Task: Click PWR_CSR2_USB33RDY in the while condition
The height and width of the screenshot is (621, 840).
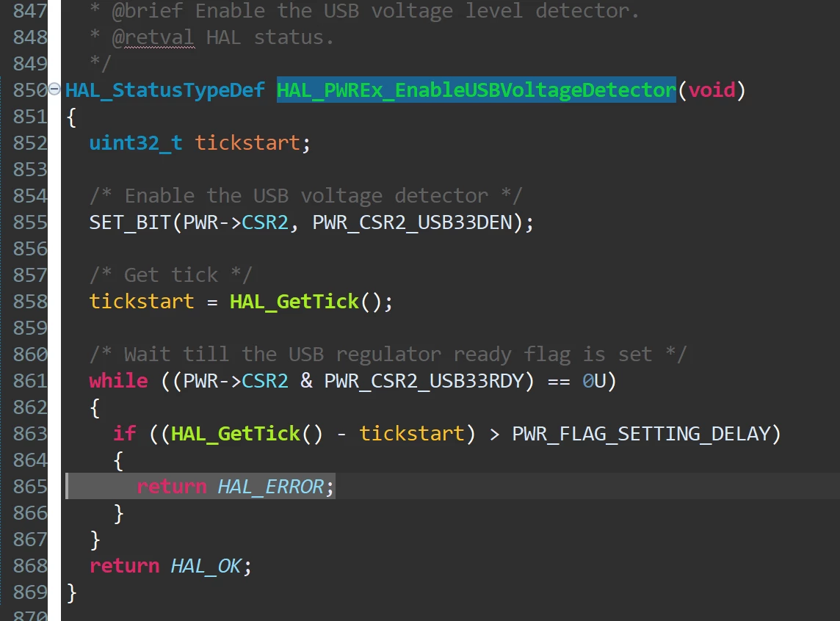Action: click(424, 381)
